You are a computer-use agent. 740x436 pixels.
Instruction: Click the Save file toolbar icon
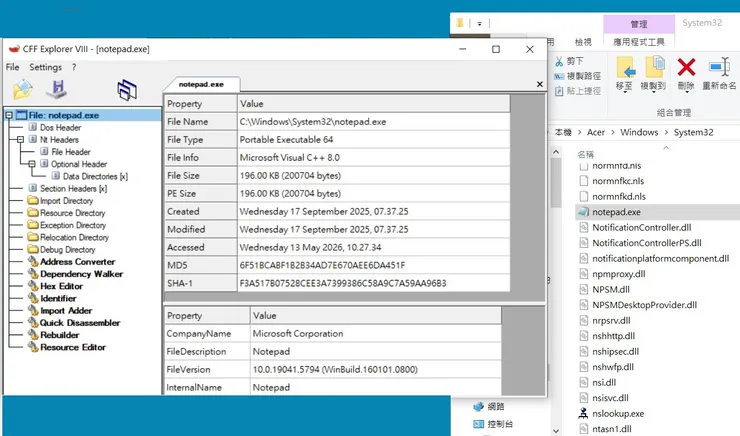pyautogui.click(x=57, y=89)
